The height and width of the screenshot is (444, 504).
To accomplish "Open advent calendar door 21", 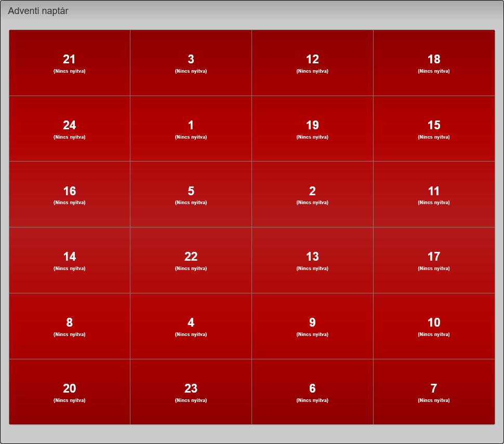I will point(70,63).
